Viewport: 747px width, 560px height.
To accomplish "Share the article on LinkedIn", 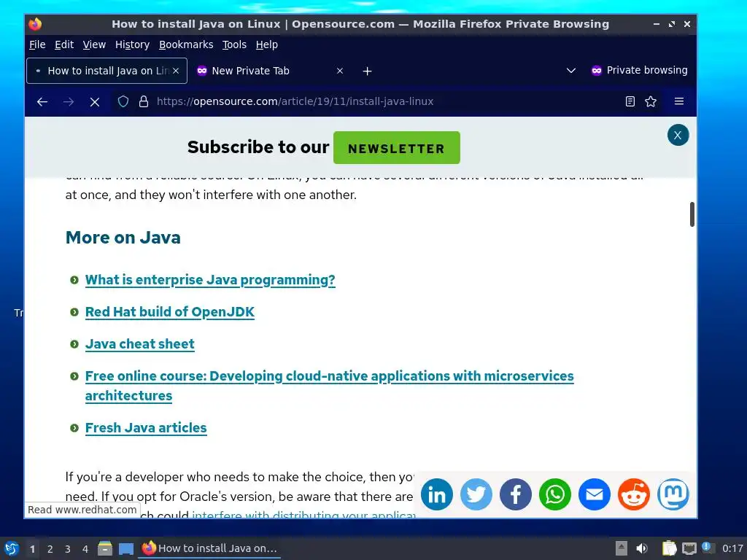I will [437, 494].
